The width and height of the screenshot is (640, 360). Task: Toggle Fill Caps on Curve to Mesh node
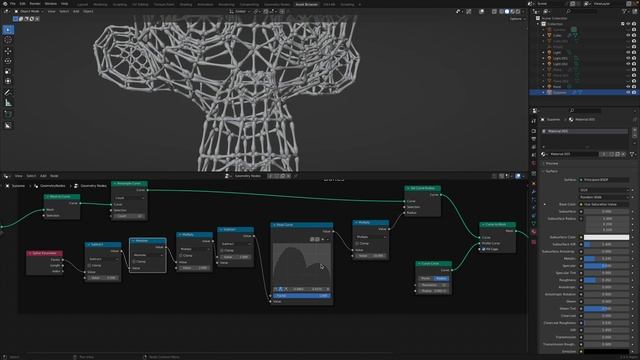pyautogui.click(x=484, y=249)
